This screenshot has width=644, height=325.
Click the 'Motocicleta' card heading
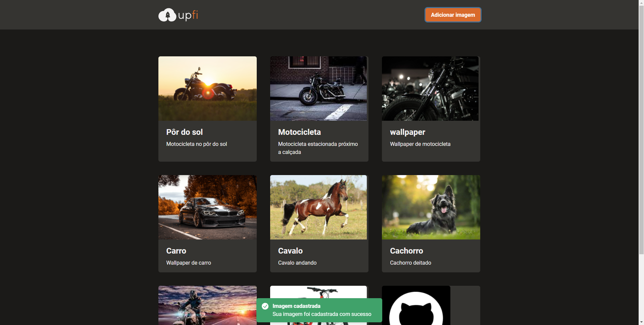[x=299, y=132]
